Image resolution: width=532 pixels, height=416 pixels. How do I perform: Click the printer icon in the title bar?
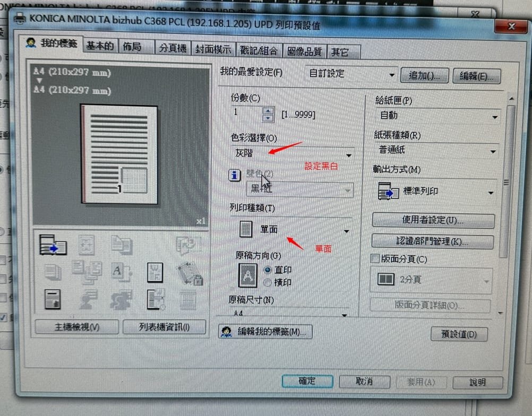coord(20,19)
